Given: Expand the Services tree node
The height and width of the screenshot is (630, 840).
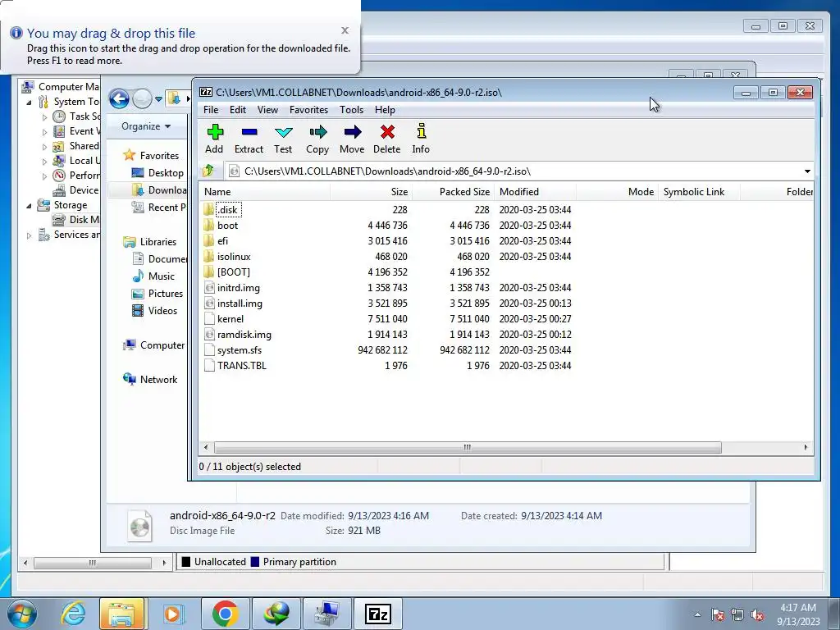Looking at the screenshot, I should click(30, 235).
